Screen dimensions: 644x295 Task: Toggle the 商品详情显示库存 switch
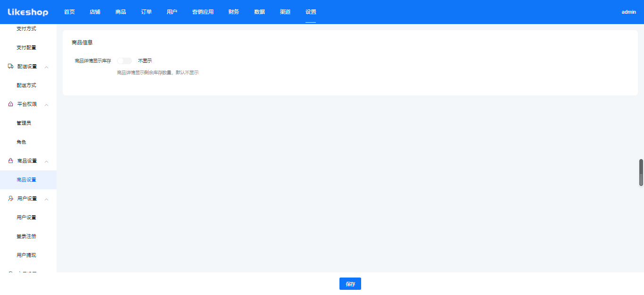click(x=124, y=61)
